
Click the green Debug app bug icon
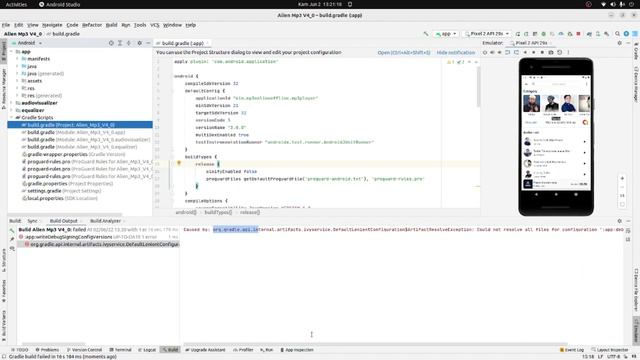(x=543, y=34)
